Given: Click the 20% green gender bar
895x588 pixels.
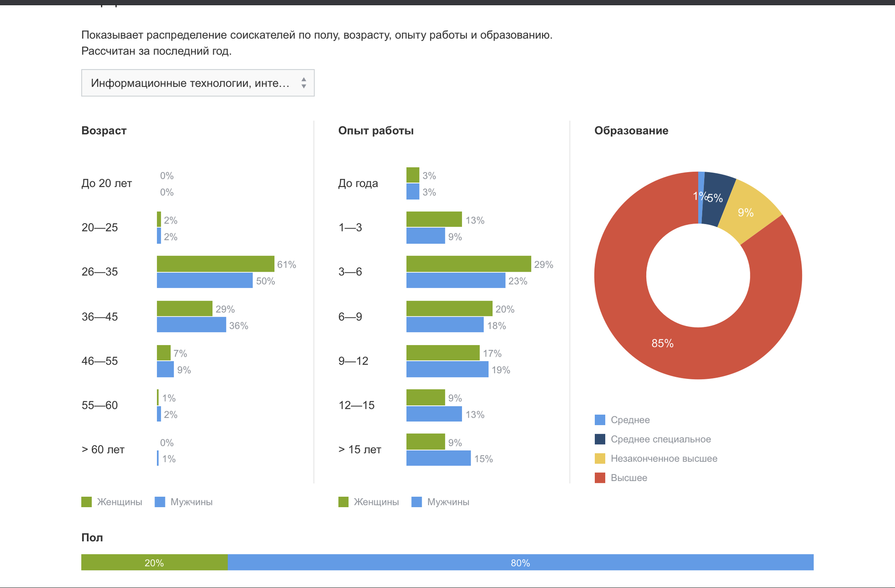Looking at the screenshot, I should pyautogui.click(x=154, y=562).
